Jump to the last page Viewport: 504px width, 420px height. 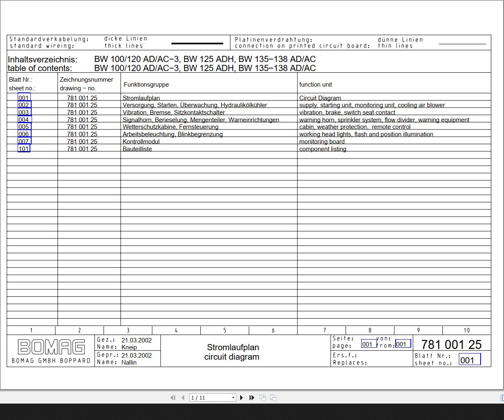pos(252,397)
